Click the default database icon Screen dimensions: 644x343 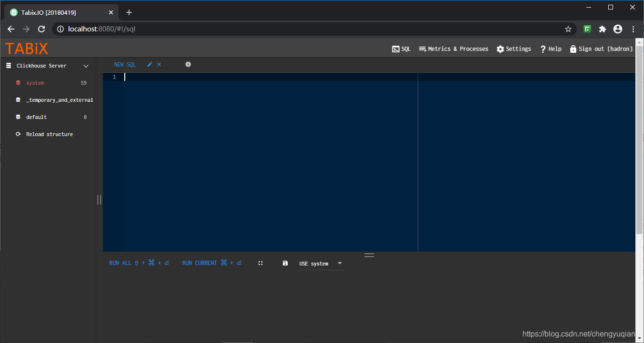pos(18,117)
